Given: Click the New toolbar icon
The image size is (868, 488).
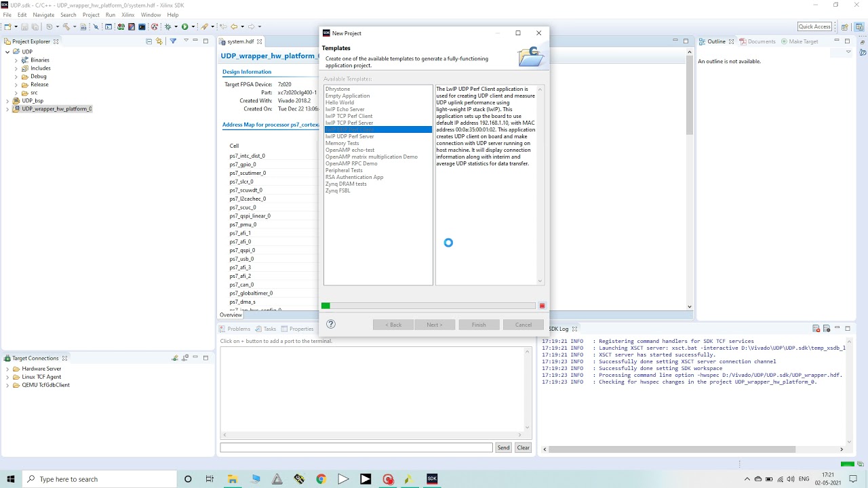Looking at the screenshot, I should pos(8,26).
